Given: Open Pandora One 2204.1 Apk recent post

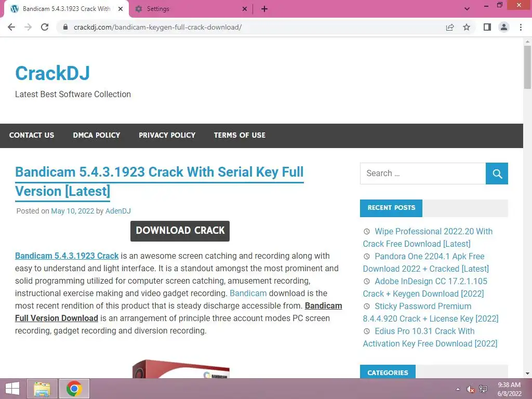Looking at the screenshot, I should click(426, 262).
